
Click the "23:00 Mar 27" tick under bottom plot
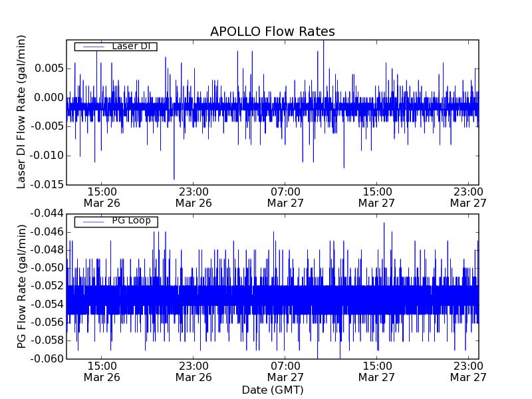[x=468, y=371]
